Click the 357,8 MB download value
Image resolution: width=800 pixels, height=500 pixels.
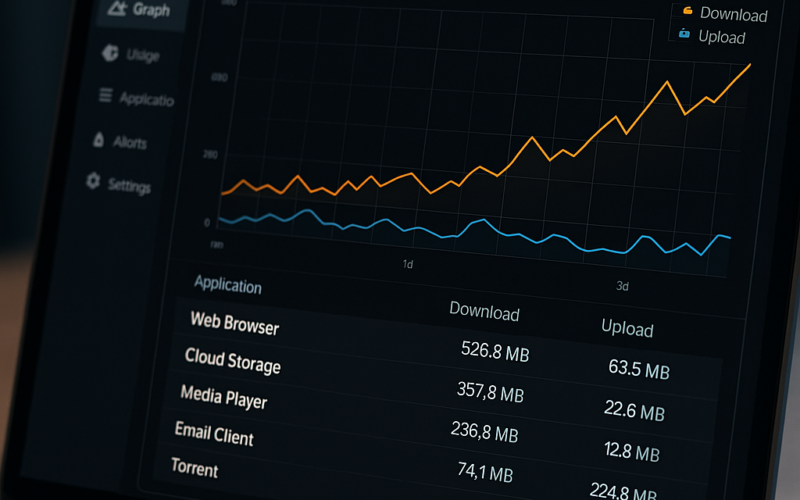[490, 392]
